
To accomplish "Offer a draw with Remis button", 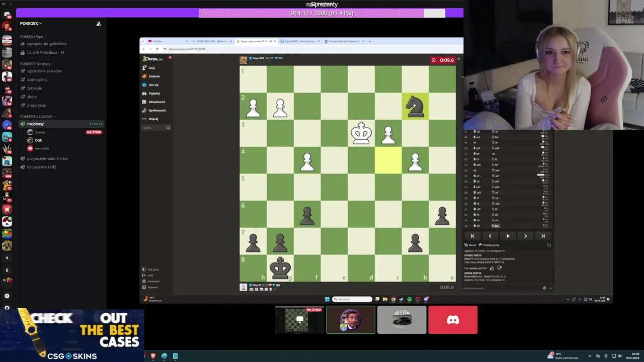I will pyautogui.click(x=470, y=245).
